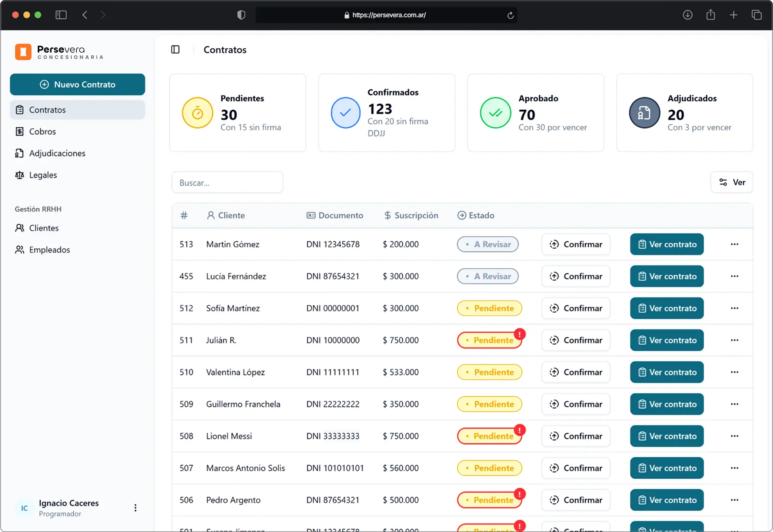
Task: Click the browser share icon
Action: click(x=710, y=15)
